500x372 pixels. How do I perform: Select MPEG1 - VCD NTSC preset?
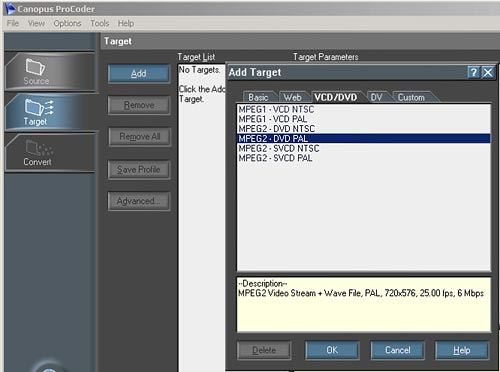[x=363, y=109]
